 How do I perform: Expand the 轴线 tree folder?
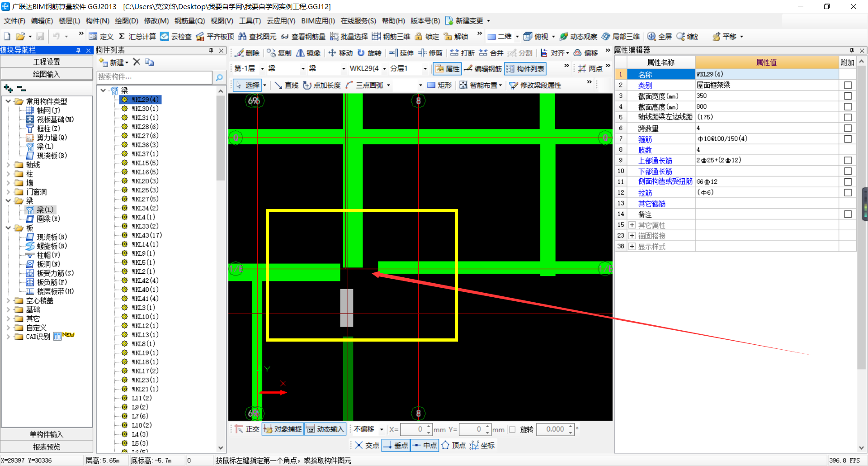tap(8, 165)
